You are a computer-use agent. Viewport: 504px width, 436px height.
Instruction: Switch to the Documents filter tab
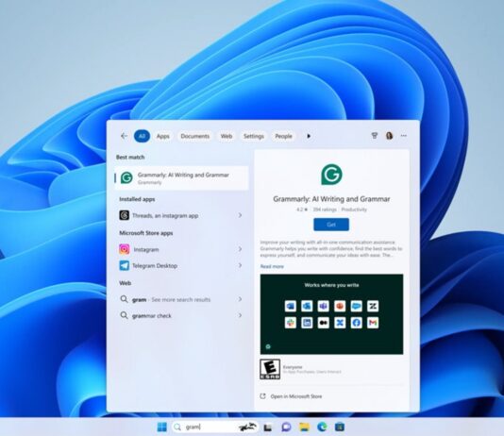[194, 136]
